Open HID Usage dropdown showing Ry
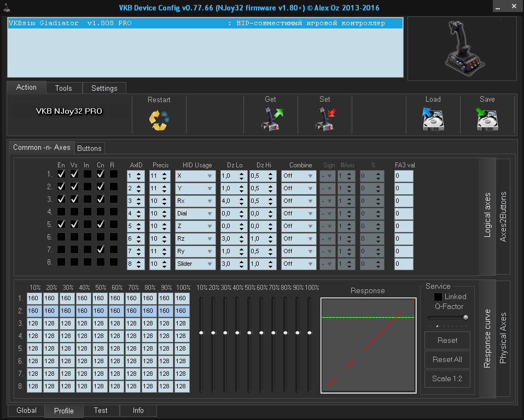The image size is (524, 420). pyautogui.click(x=195, y=251)
